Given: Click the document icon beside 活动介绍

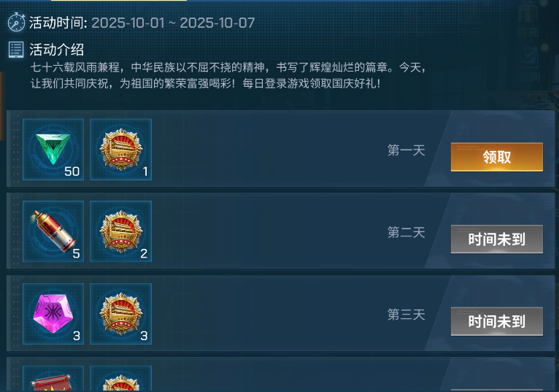Looking at the screenshot, I should (x=16, y=50).
